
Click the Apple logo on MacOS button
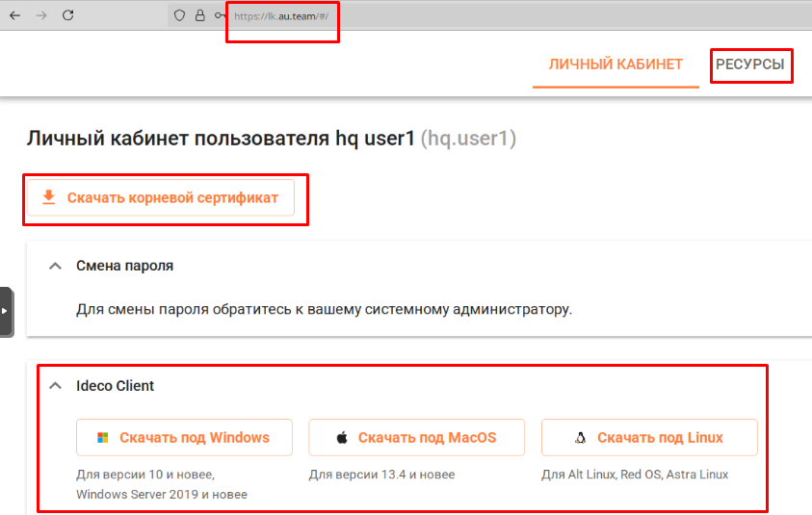pyautogui.click(x=342, y=438)
